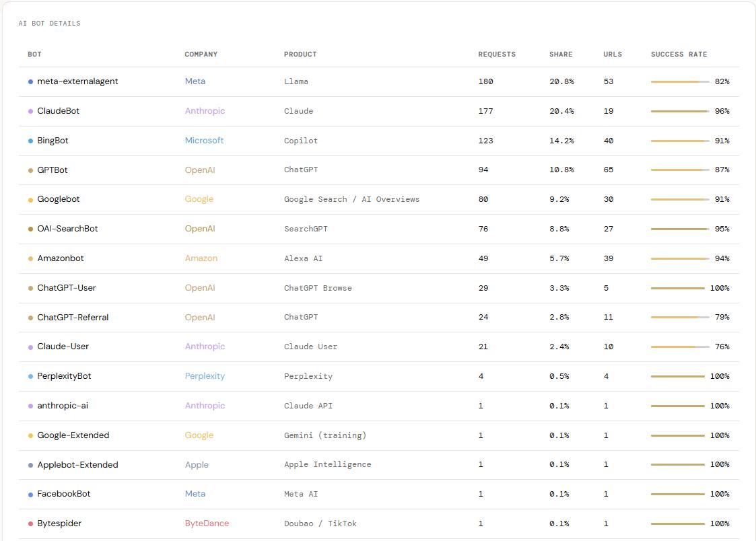Click the purple dot beside ClaudeBot
Image resolution: width=756 pixels, height=541 pixels.
[30, 112]
